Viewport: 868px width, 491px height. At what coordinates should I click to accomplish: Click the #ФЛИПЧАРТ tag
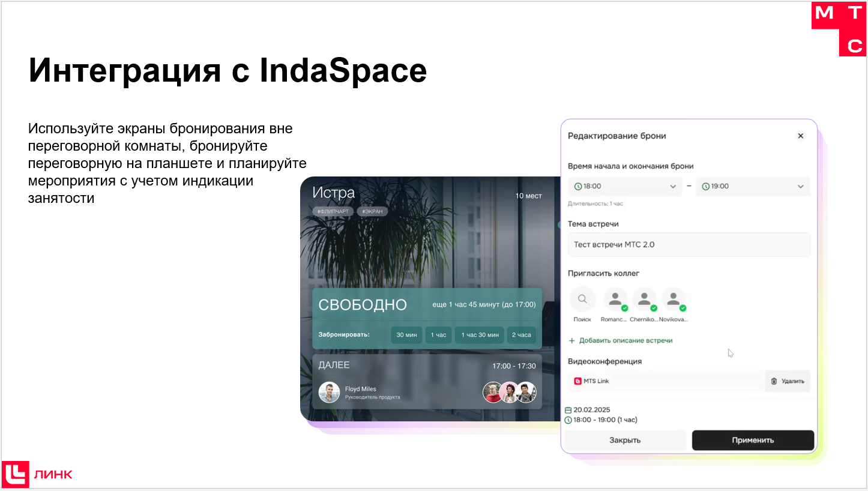[x=333, y=211]
